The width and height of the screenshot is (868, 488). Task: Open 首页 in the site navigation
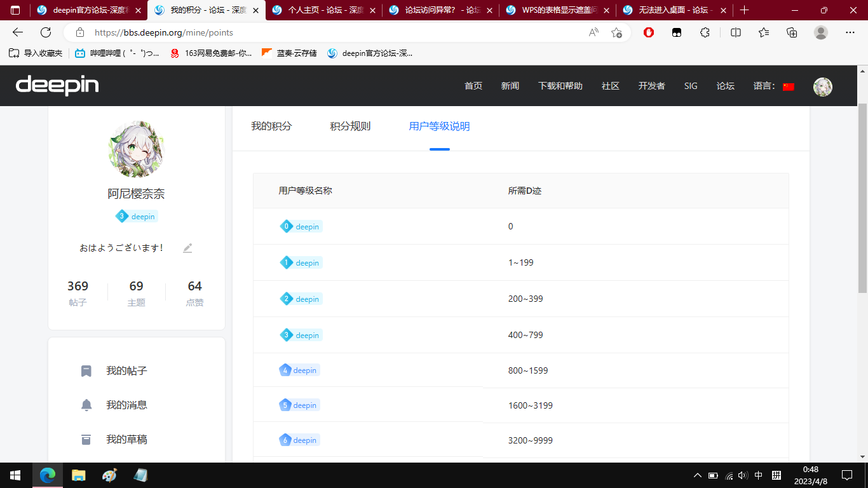click(473, 86)
